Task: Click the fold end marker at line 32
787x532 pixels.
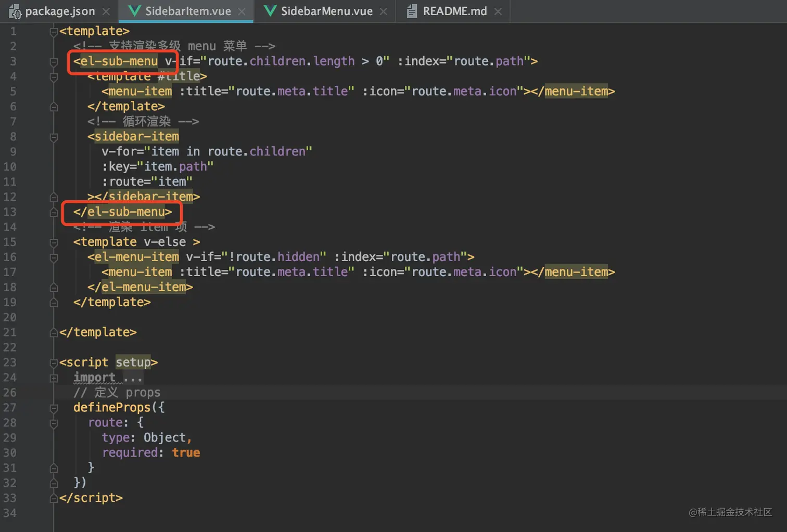Action: tap(54, 483)
